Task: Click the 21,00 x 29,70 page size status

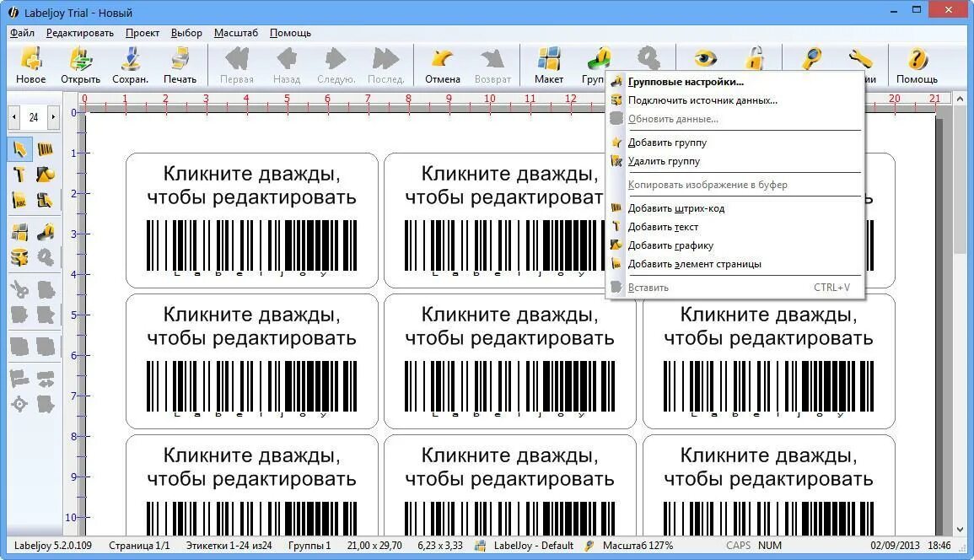Action: coord(374,546)
